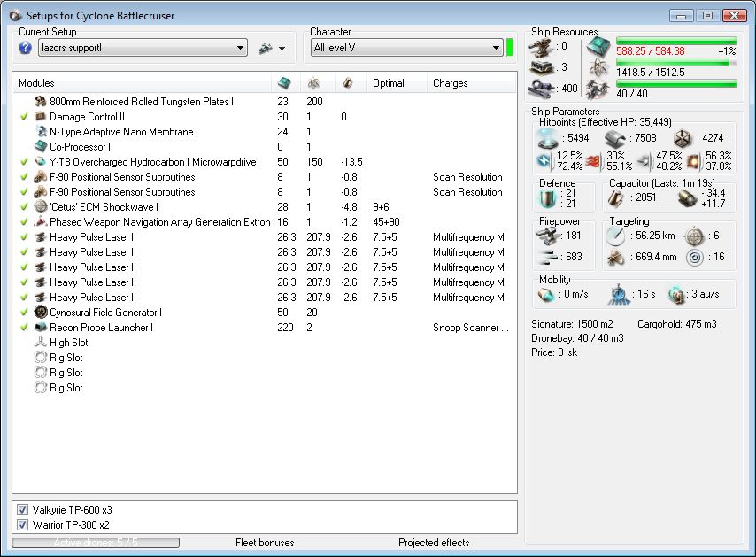The width and height of the screenshot is (756, 557).
Task: Click the capacitor column header icon
Action: (348, 83)
